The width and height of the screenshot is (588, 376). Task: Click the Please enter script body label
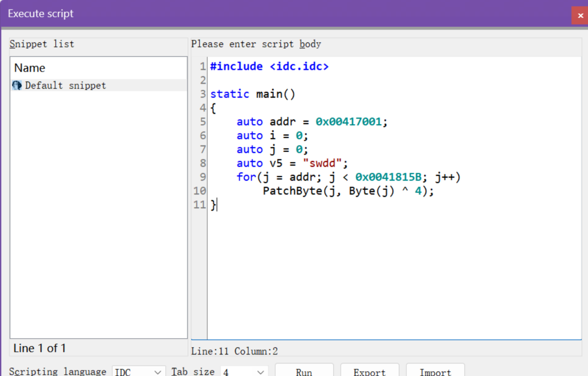(256, 44)
